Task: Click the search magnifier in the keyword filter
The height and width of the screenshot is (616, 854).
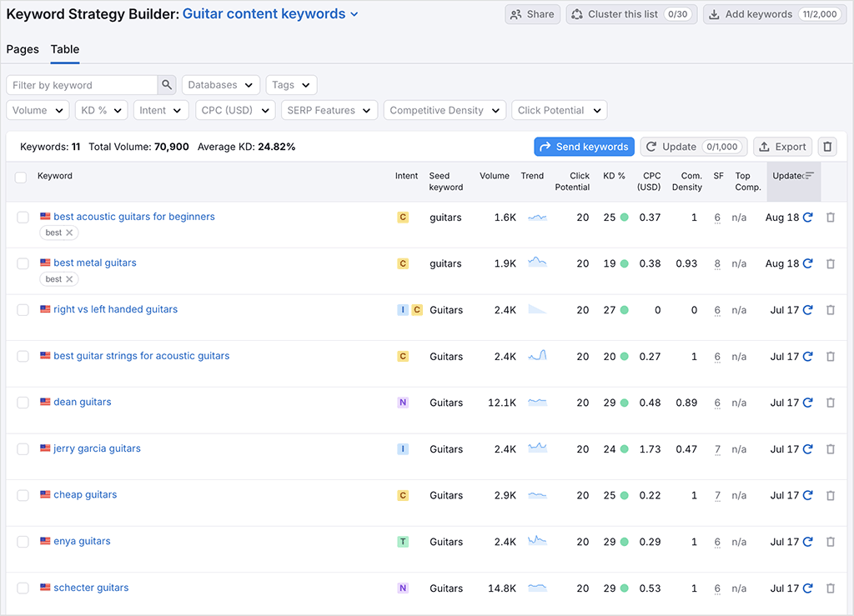Action: tap(167, 84)
